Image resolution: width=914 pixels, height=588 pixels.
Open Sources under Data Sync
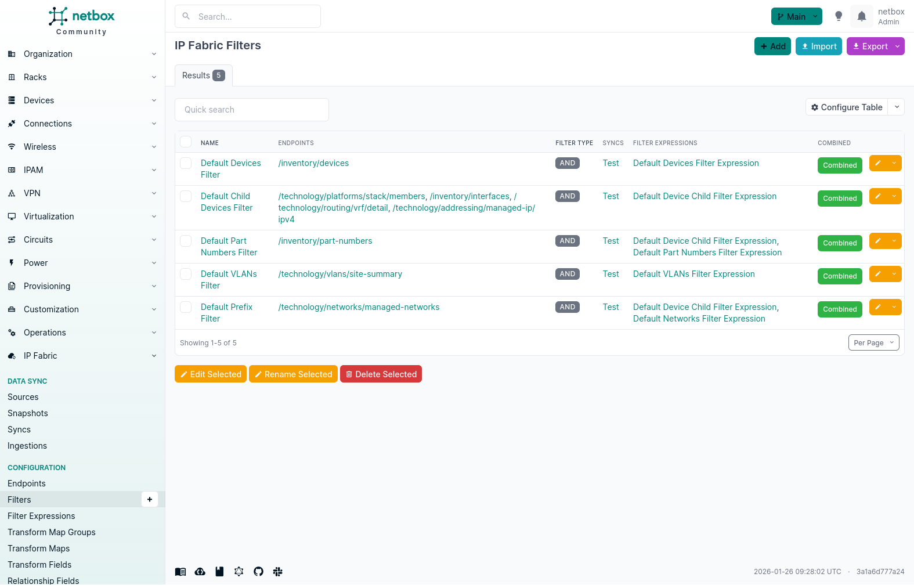point(23,397)
